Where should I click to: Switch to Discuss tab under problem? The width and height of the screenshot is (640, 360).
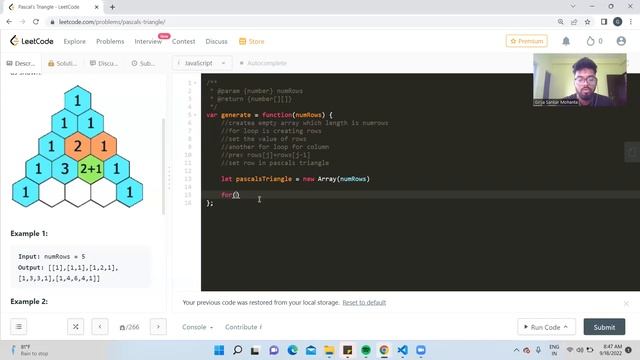104,63
